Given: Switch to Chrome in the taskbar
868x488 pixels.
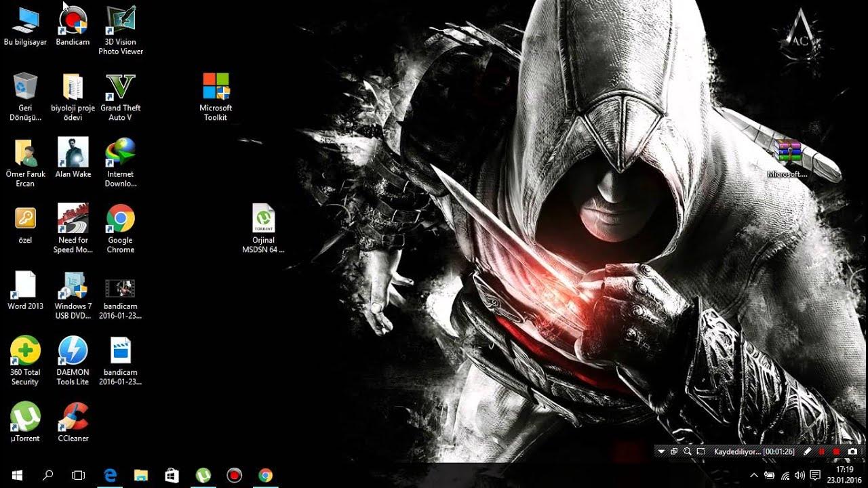Looking at the screenshot, I should click(x=265, y=475).
